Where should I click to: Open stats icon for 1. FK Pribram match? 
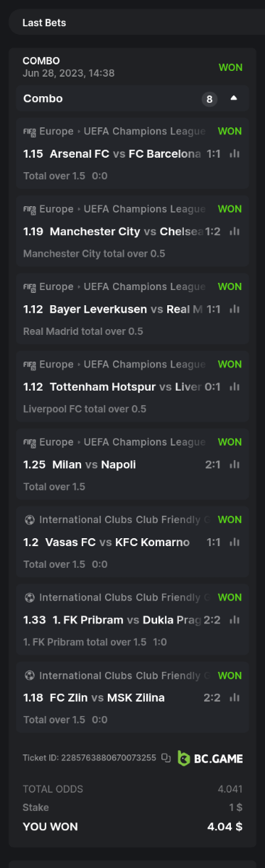tap(235, 620)
